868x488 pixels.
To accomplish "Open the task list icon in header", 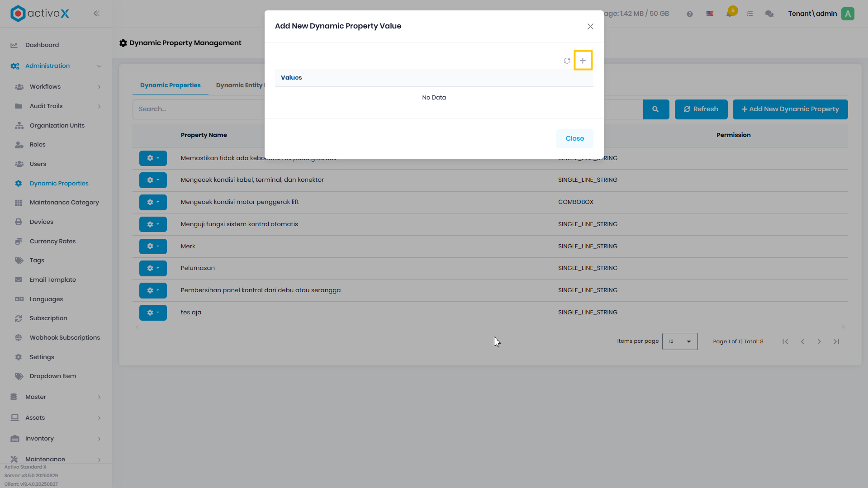I will (x=749, y=14).
